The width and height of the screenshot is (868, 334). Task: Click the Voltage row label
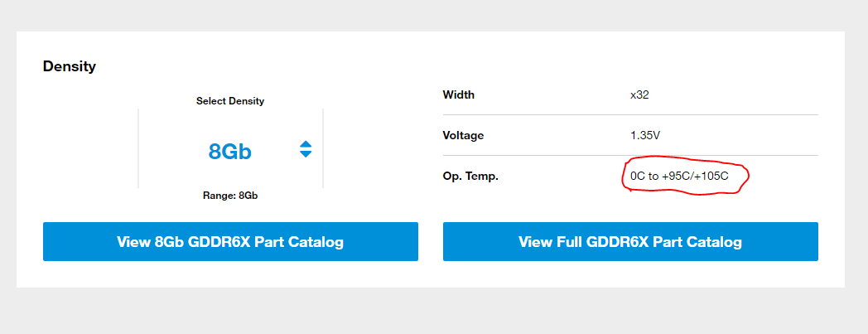click(x=463, y=135)
